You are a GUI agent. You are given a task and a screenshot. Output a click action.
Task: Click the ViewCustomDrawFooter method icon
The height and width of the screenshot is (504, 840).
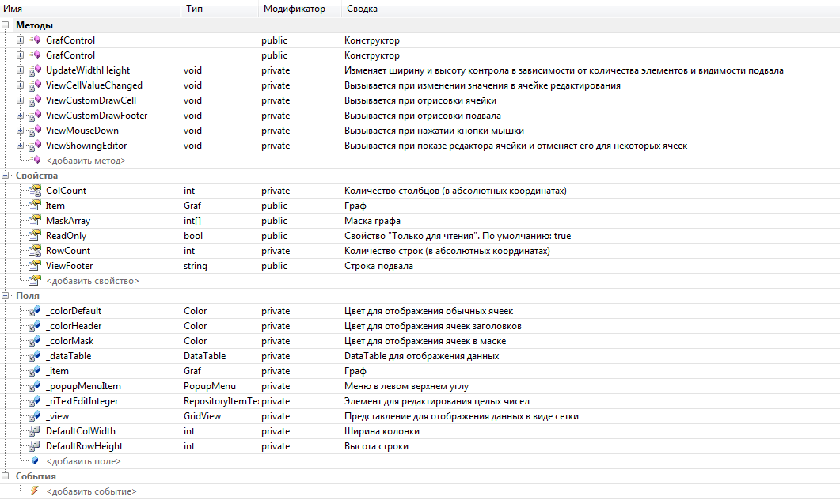(x=35, y=116)
